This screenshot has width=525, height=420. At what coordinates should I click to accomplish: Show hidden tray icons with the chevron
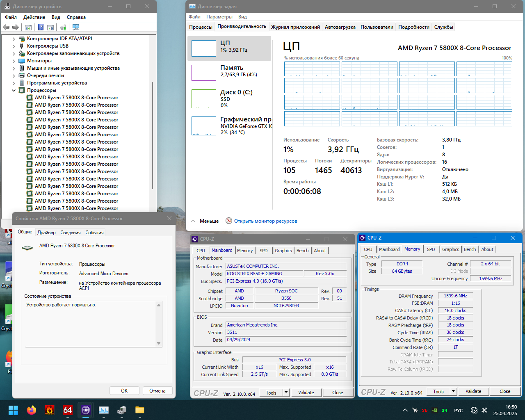(x=405, y=410)
